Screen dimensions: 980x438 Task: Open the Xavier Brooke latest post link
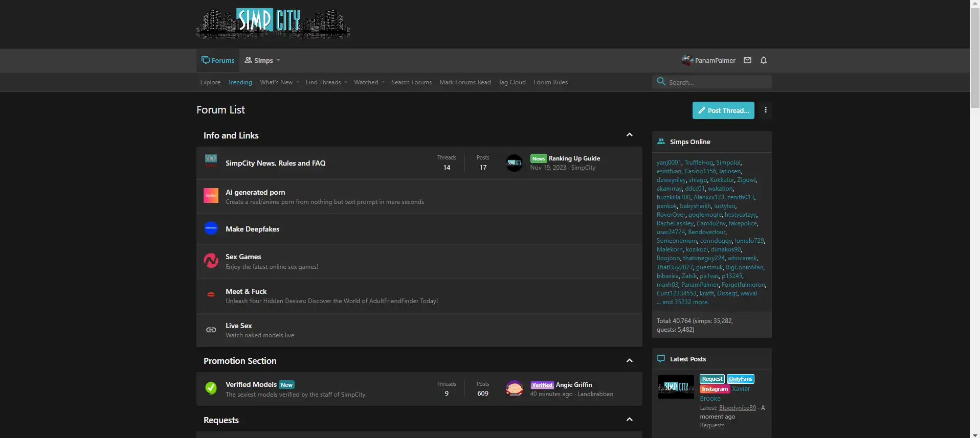[x=725, y=394]
